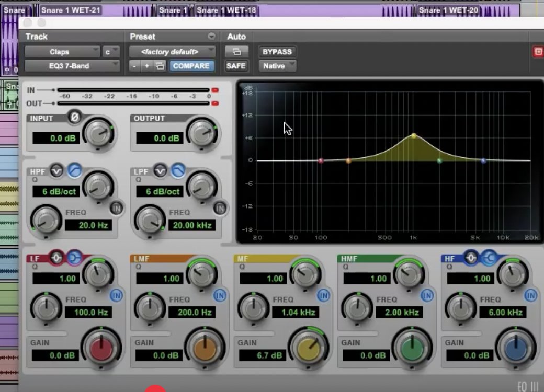Click the HPF 20.0 Hz frequency field

point(88,225)
